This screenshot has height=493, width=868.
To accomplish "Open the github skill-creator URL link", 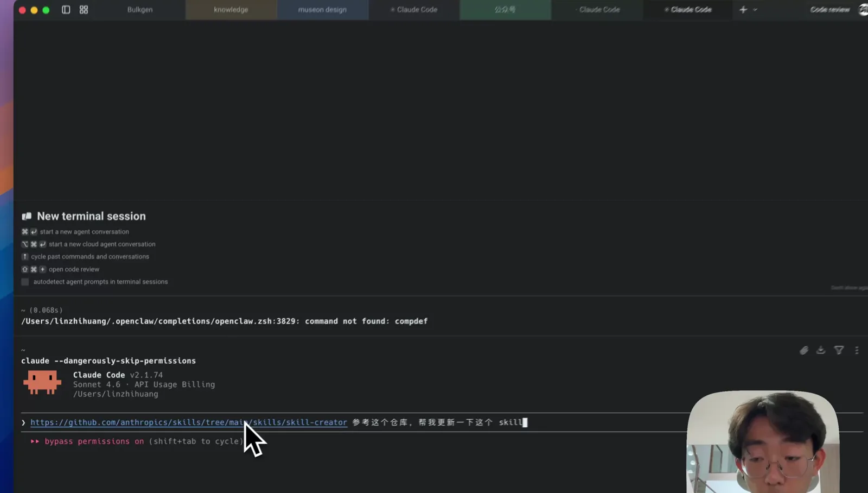I will point(189,422).
